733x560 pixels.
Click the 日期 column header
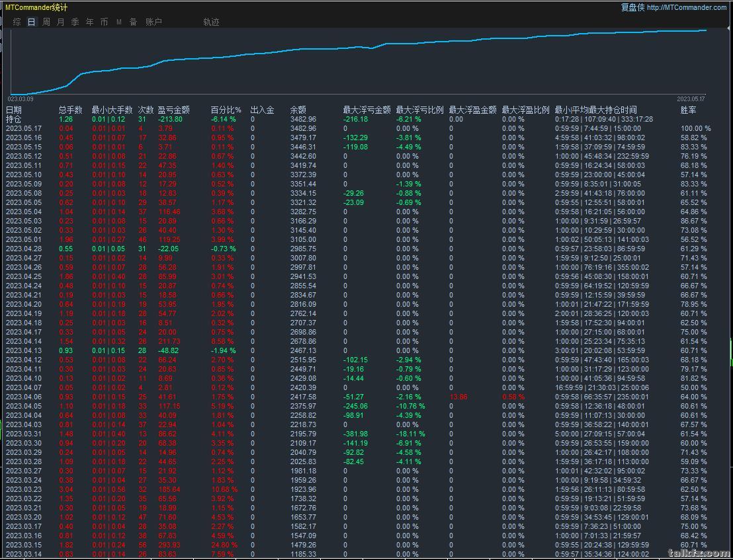13,110
